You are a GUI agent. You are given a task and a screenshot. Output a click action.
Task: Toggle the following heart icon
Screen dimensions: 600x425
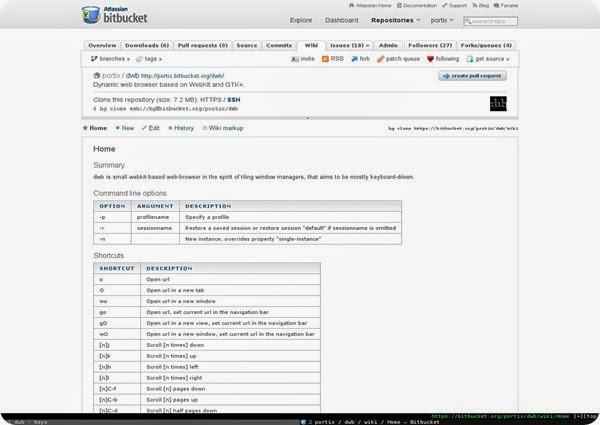[x=430, y=59]
